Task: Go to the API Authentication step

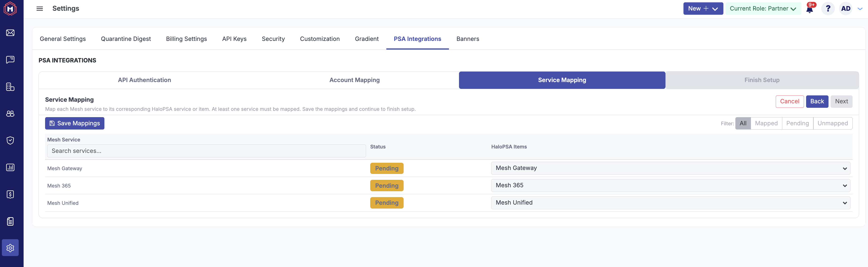Action: pos(144,80)
